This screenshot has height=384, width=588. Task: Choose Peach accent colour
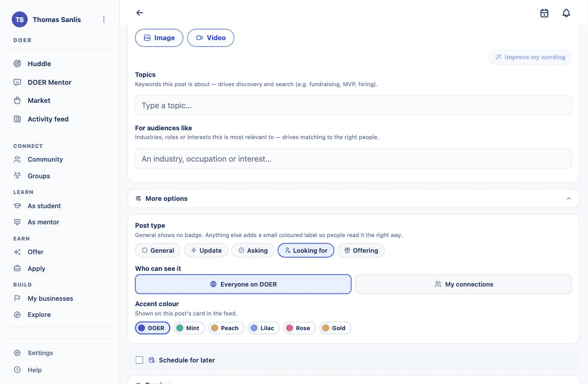[226, 328]
